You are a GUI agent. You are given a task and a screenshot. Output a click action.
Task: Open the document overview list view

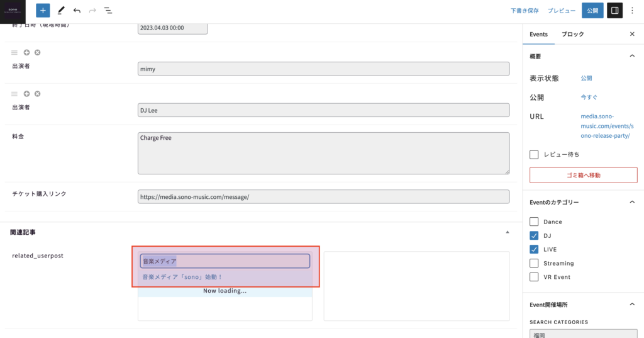click(108, 11)
